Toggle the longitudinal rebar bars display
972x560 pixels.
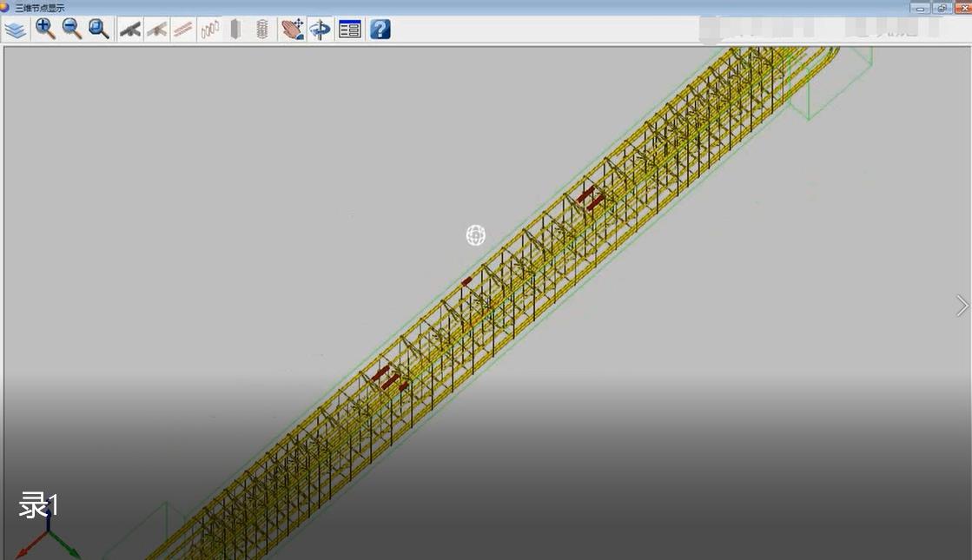click(x=183, y=30)
